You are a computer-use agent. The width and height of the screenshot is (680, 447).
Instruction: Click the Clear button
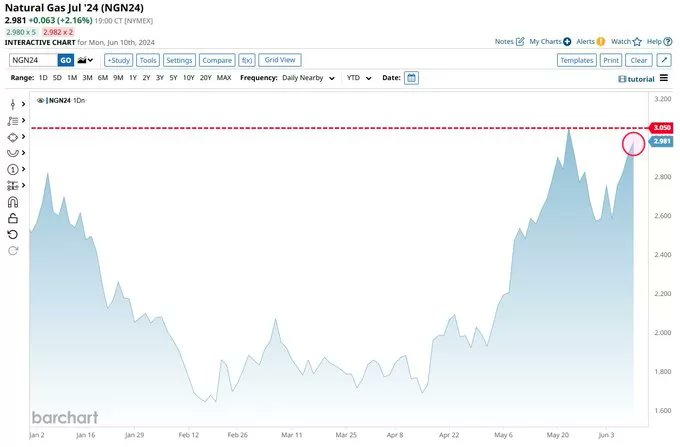point(638,60)
